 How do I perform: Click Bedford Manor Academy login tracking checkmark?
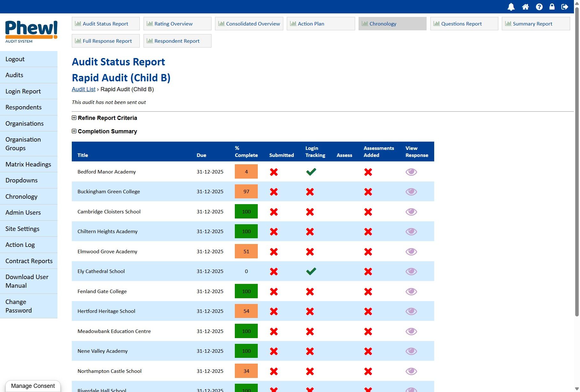coord(311,172)
